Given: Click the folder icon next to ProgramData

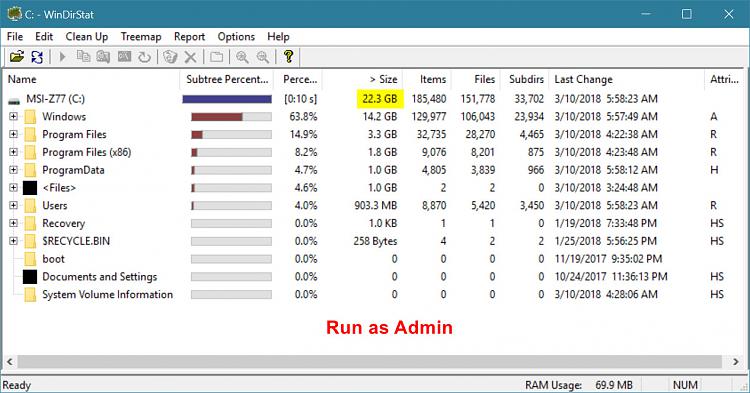Looking at the screenshot, I should [x=30, y=170].
